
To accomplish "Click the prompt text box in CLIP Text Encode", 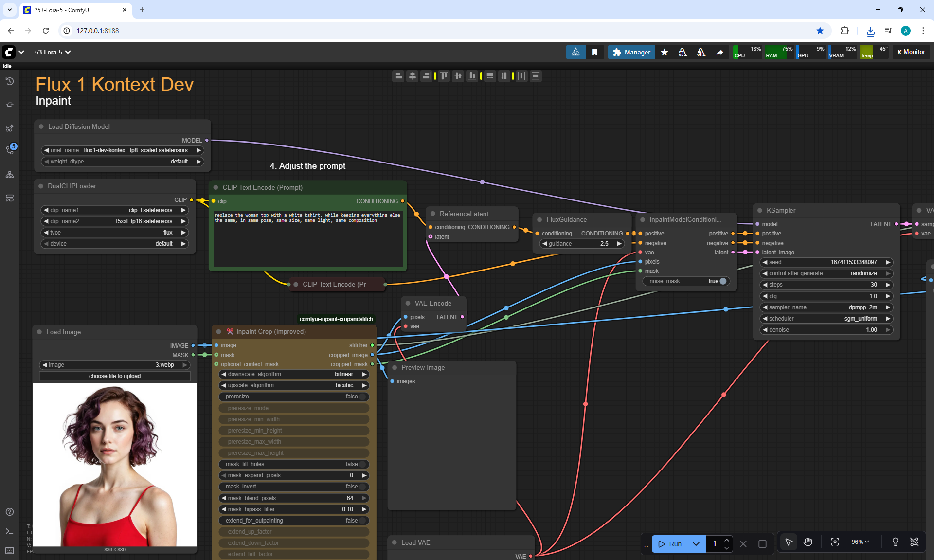I will [x=307, y=238].
